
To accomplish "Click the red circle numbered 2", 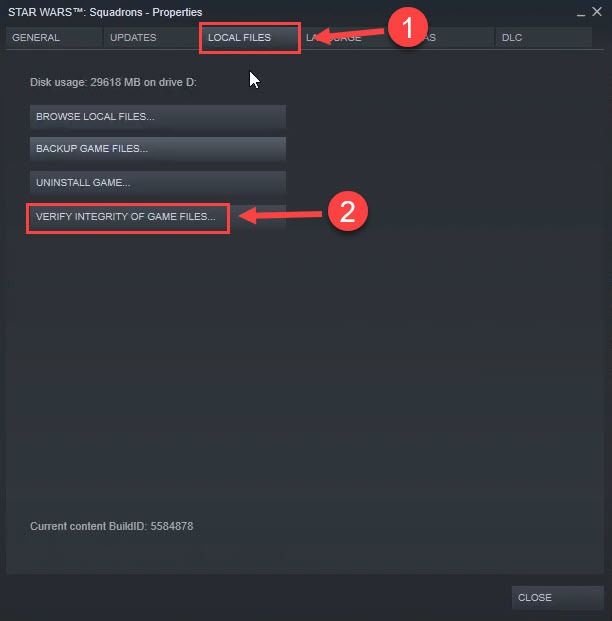I will click(348, 211).
